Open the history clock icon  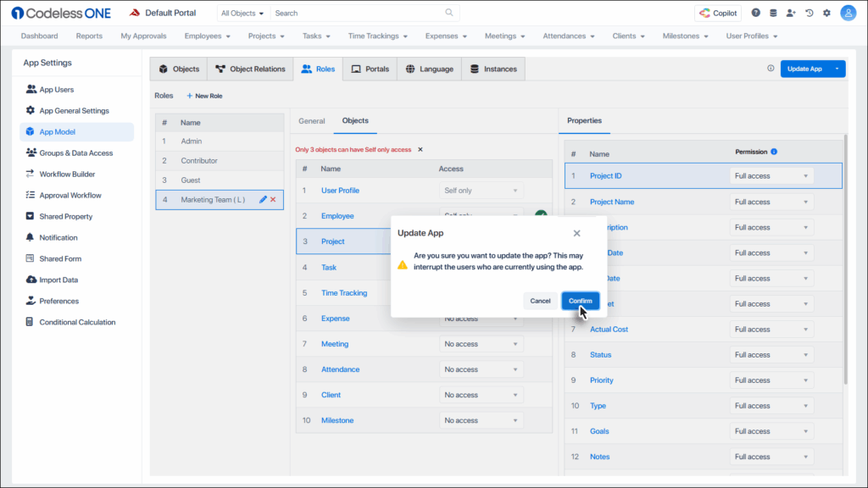click(809, 13)
